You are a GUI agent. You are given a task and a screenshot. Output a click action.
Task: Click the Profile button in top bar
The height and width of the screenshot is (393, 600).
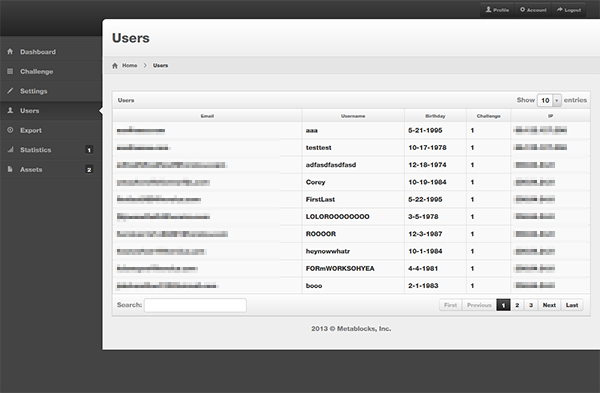[497, 10]
